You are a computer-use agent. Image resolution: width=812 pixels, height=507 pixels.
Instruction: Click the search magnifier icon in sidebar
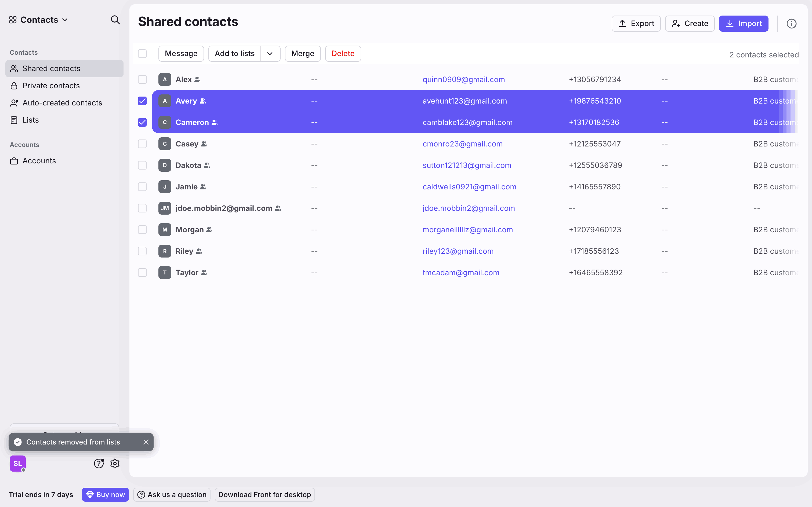click(115, 20)
